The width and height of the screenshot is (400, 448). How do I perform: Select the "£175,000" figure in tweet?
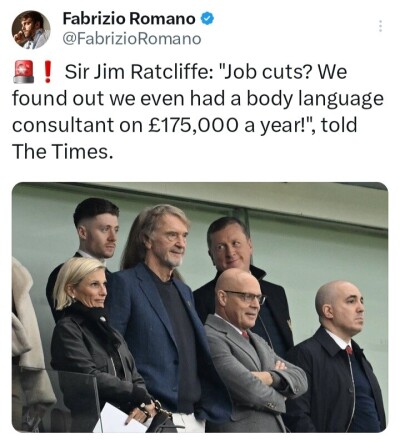[194, 125]
